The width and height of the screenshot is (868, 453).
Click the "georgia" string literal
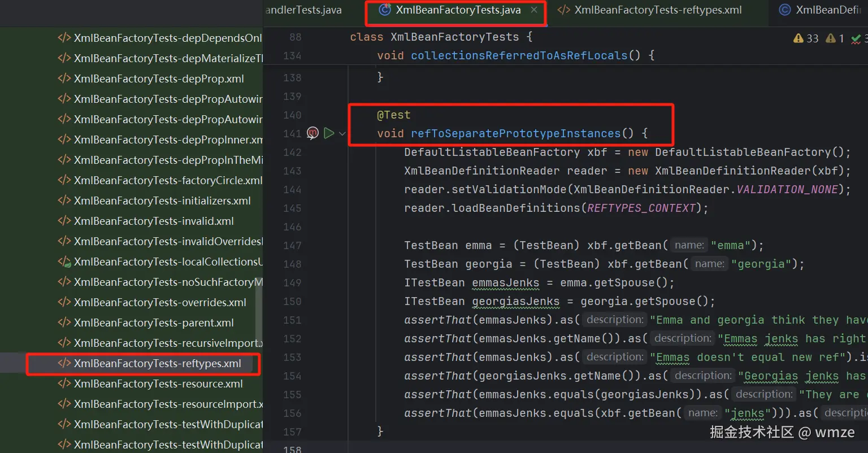coord(762,264)
